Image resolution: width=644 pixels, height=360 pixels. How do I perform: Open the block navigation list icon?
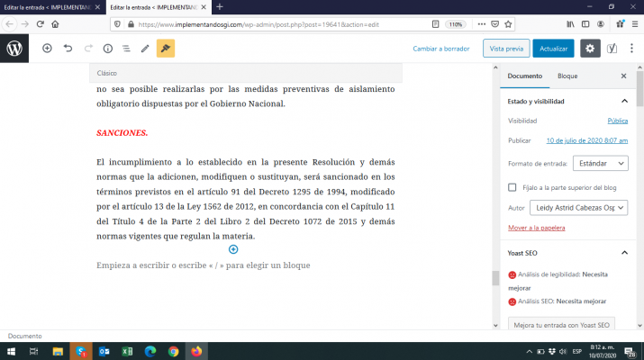click(x=126, y=49)
